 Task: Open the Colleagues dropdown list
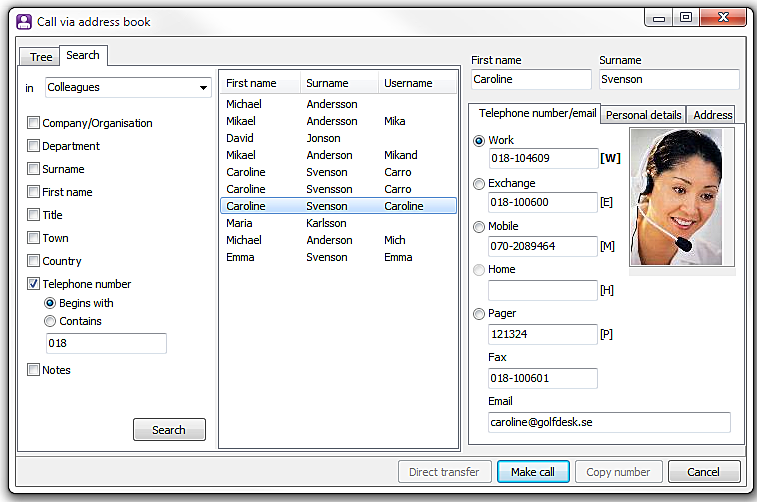(128, 87)
